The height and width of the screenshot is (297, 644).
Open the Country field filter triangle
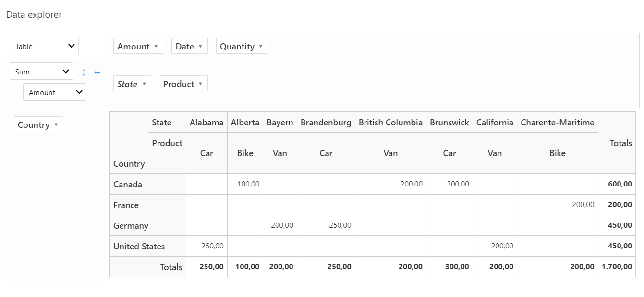click(56, 125)
